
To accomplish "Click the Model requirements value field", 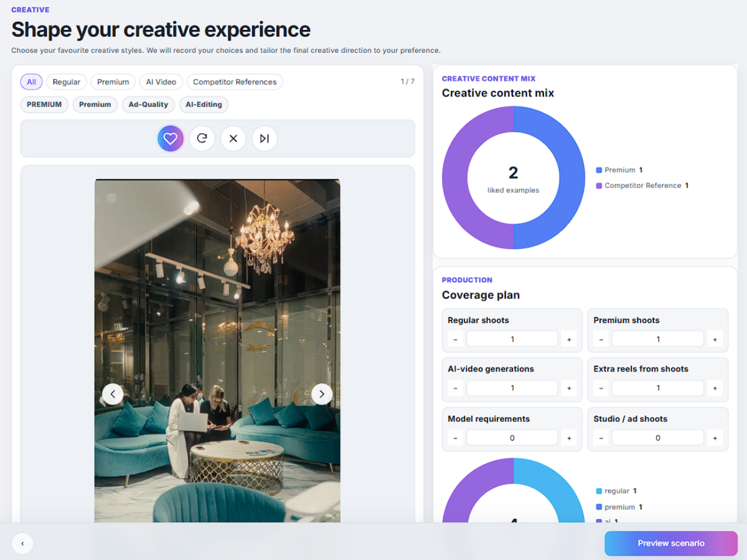I will 512,438.
